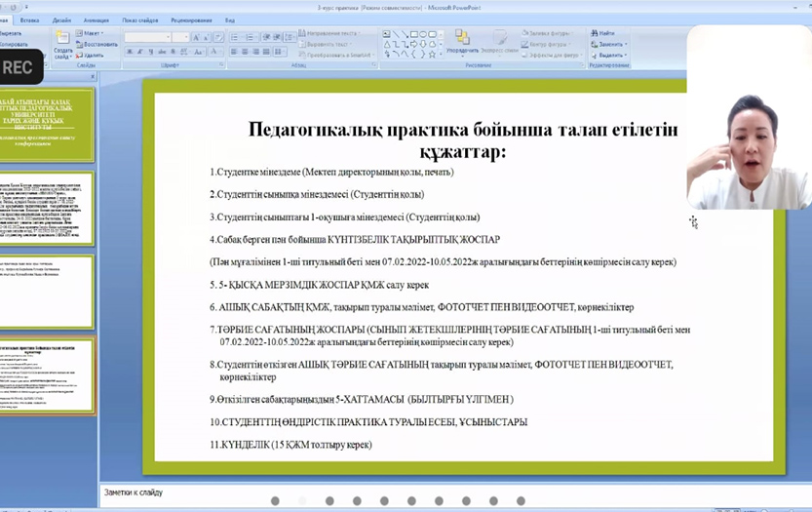This screenshot has height=512, width=812.
Task: Click the Создать слайд (New Slide) icon
Action: pos(62,43)
